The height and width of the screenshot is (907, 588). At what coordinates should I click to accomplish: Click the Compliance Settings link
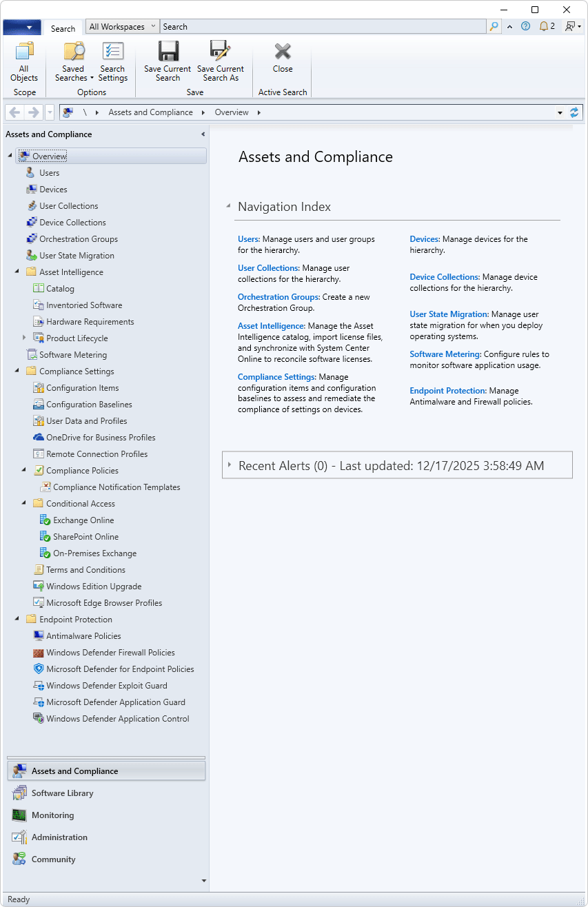[276, 377]
